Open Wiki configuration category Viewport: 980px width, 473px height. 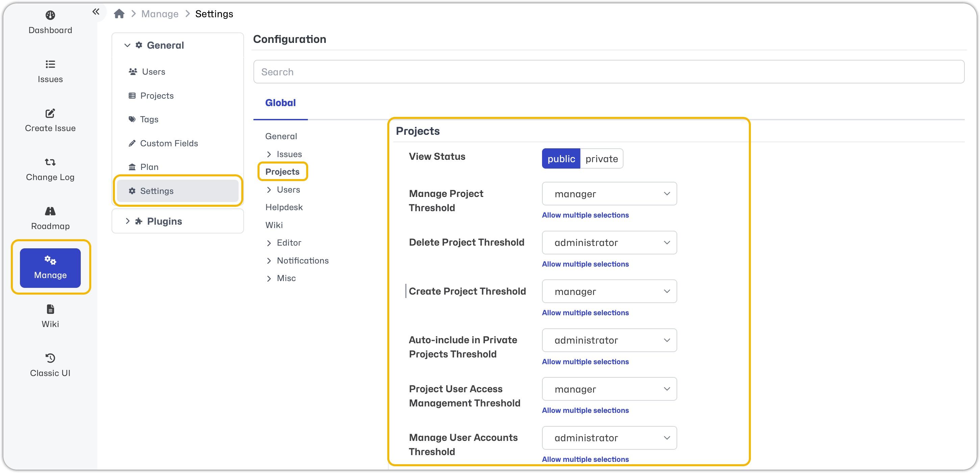274,225
